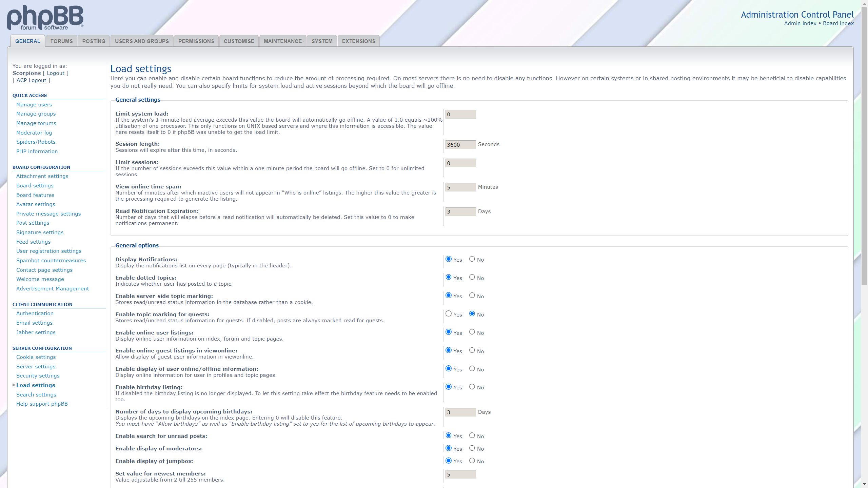Viewport: 868px width, 488px height.
Task: Select No for Enable birthday listing
Action: pos(472,387)
